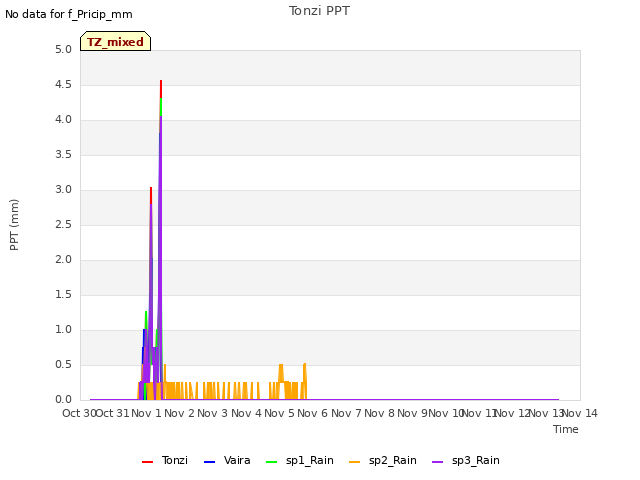Click the 'No data for f_Pricip_mm' message

pos(69,14)
